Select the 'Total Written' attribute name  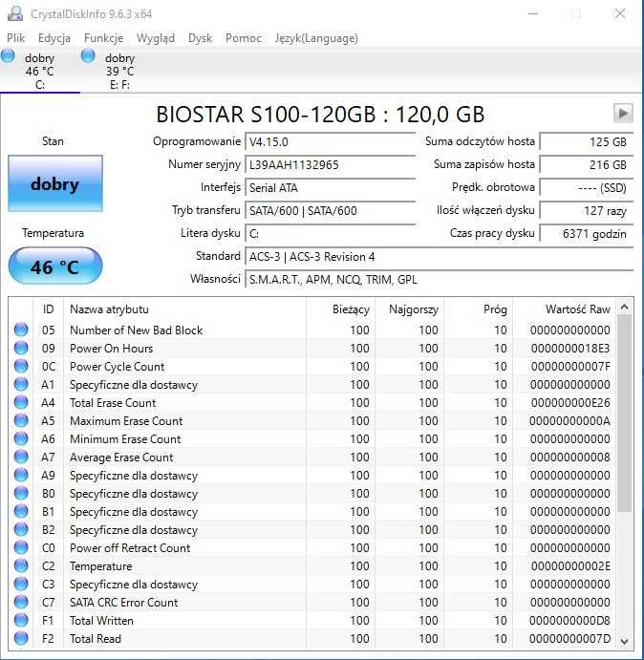[x=101, y=621]
